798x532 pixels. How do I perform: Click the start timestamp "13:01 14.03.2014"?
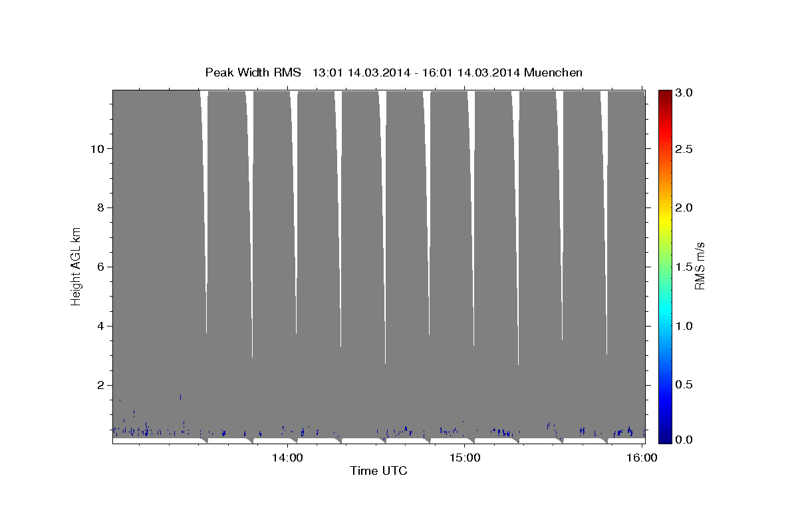coord(360,72)
